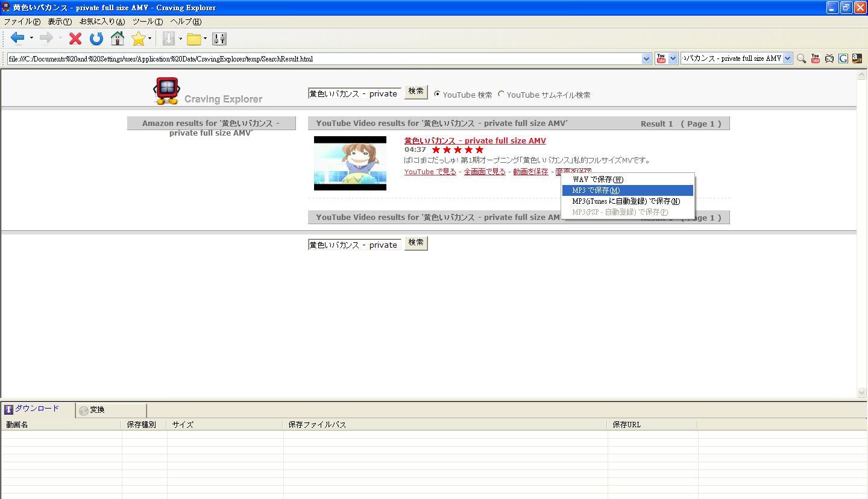Click the video download toolbar icon

pyautogui.click(x=169, y=39)
